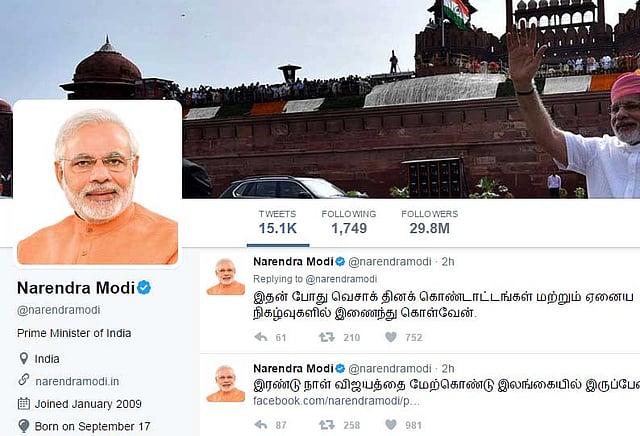Click the India location pin icon

point(24,359)
